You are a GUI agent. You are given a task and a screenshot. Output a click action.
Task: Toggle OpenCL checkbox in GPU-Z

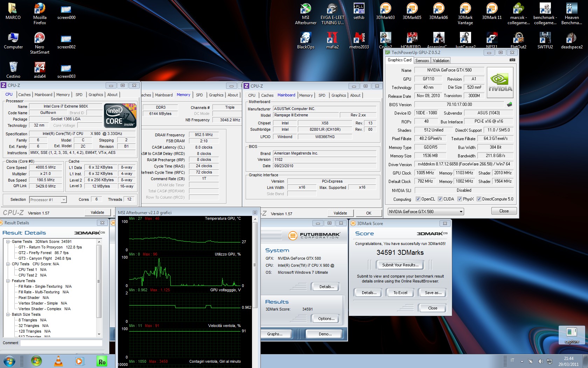(x=418, y=199)
